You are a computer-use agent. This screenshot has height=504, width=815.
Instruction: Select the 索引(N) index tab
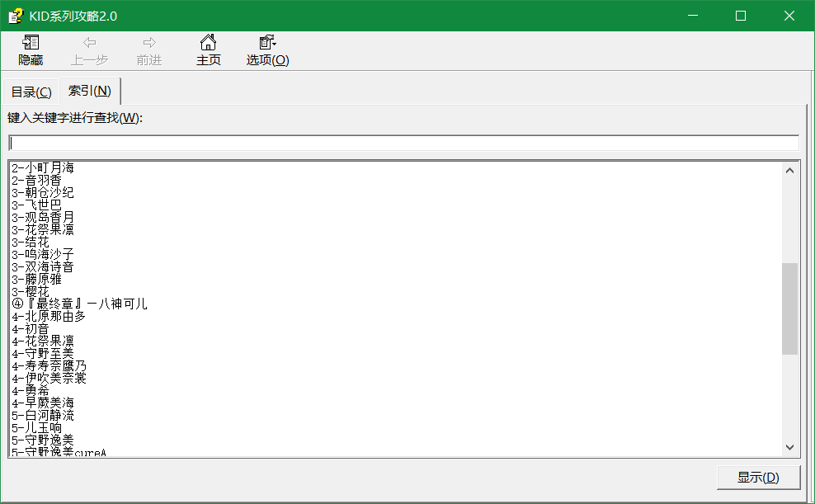tap(90, 91)
